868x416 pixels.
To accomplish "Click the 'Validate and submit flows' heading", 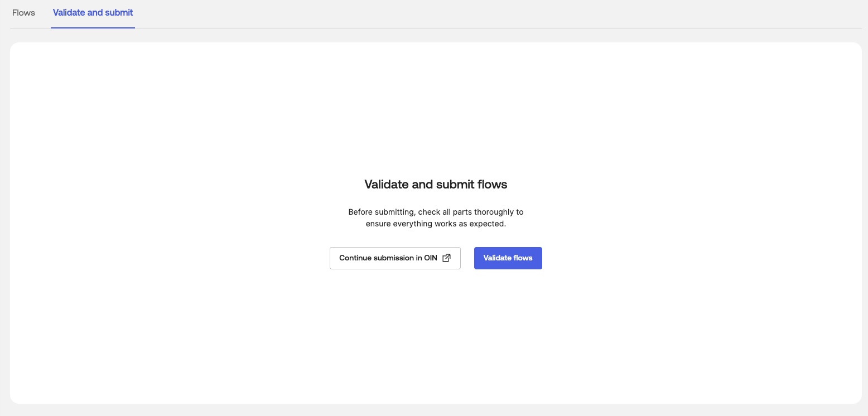I will point(436,185).
